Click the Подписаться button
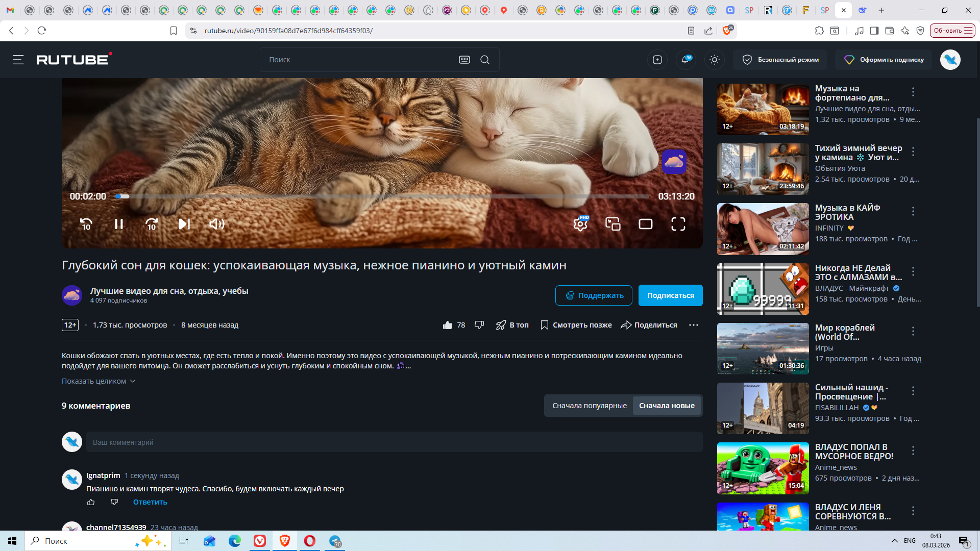Image resolution: width=980 pixels, height=551 pixels. click(670, 295)
